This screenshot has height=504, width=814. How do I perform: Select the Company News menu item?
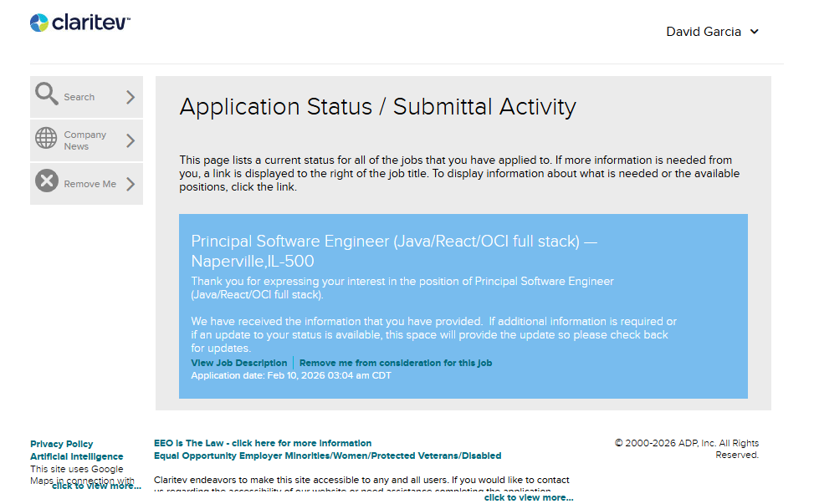tap(84, 140)
